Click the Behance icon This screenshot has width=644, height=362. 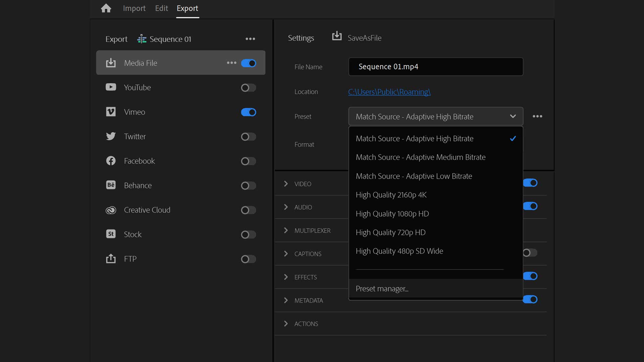pyautogui.click(x=111, y=185)
